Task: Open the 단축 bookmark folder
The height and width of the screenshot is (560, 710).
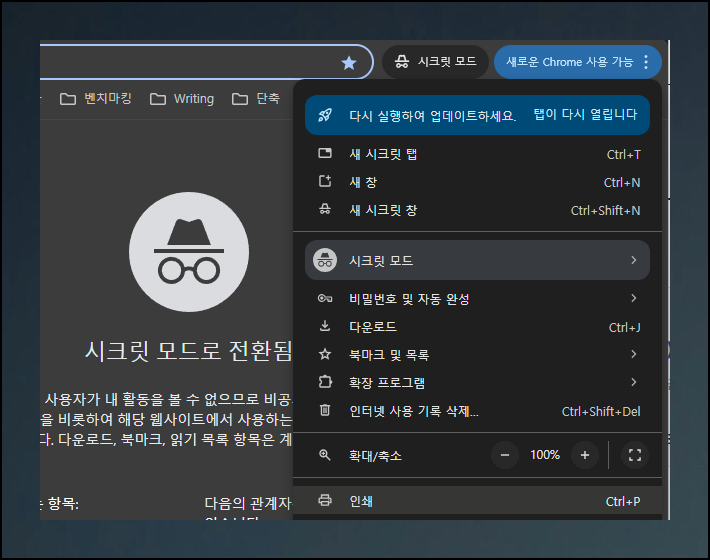Action: point(256,98)
